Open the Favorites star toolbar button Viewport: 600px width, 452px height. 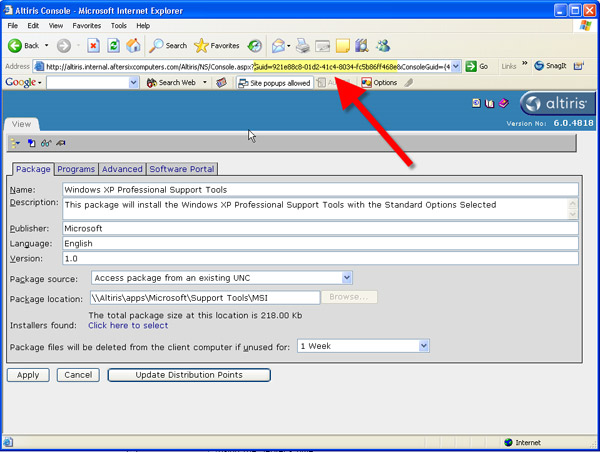[217, 46]
